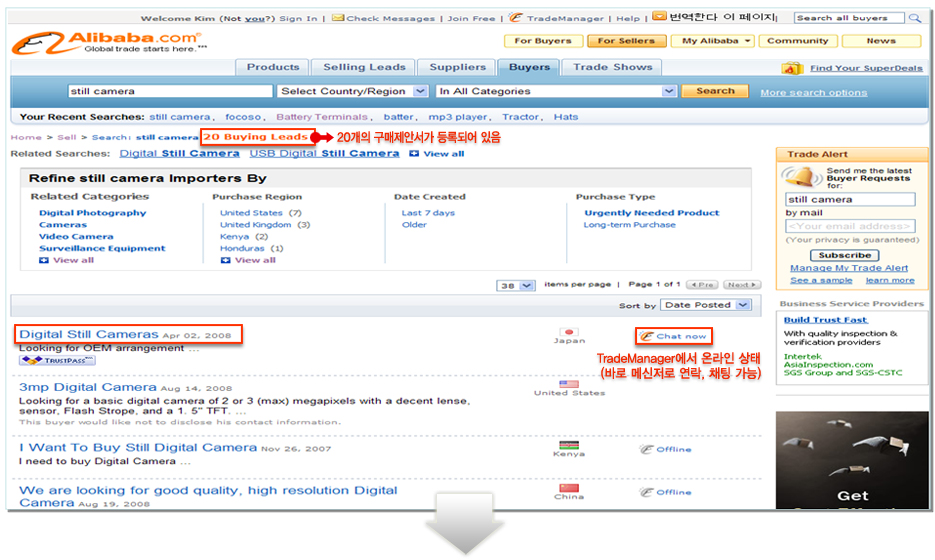The height and width of the screenshot is (560, 935).
Task: Filter by Last 7 days
Action: (428, 213)
